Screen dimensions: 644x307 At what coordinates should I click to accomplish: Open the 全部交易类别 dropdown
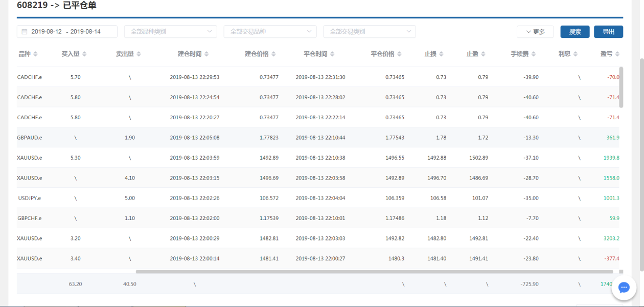coord(369,32)
